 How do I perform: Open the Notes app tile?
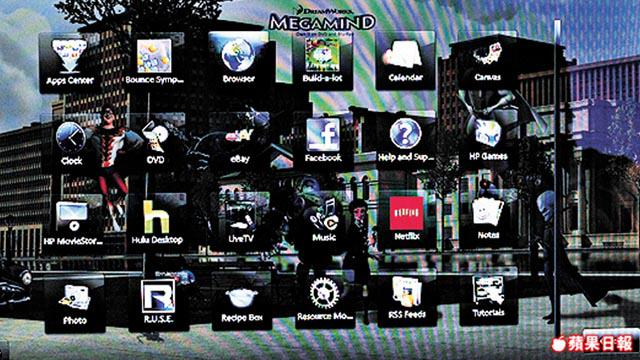[488, 218]
